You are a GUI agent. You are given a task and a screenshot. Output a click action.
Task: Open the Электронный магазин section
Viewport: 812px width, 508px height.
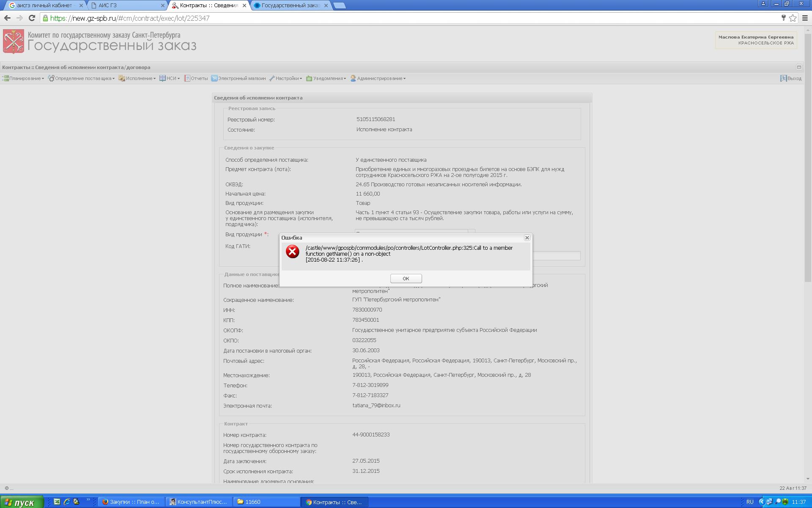(239, 78)
